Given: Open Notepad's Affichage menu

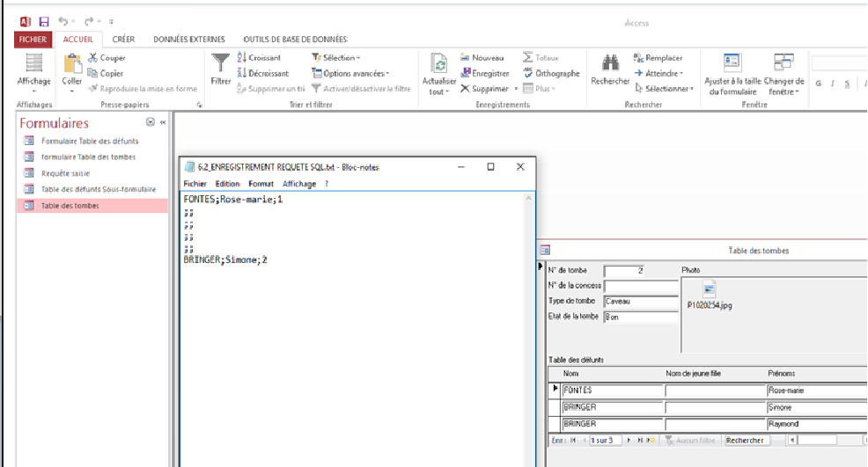Looking at the screenshot, I should click(299, 184).
